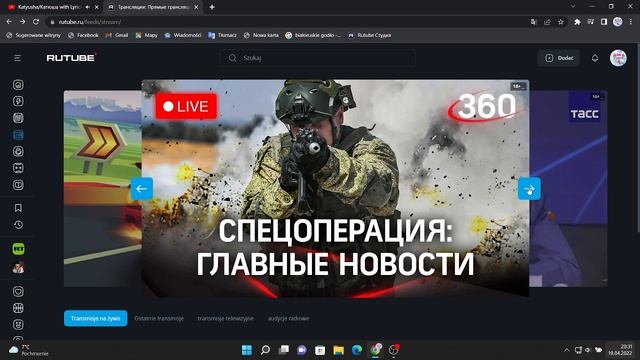The width and height of the screenshot is (640, 360).
Task: Open the bookmark saved videos sidebar icon
Action: pos(18,208)
